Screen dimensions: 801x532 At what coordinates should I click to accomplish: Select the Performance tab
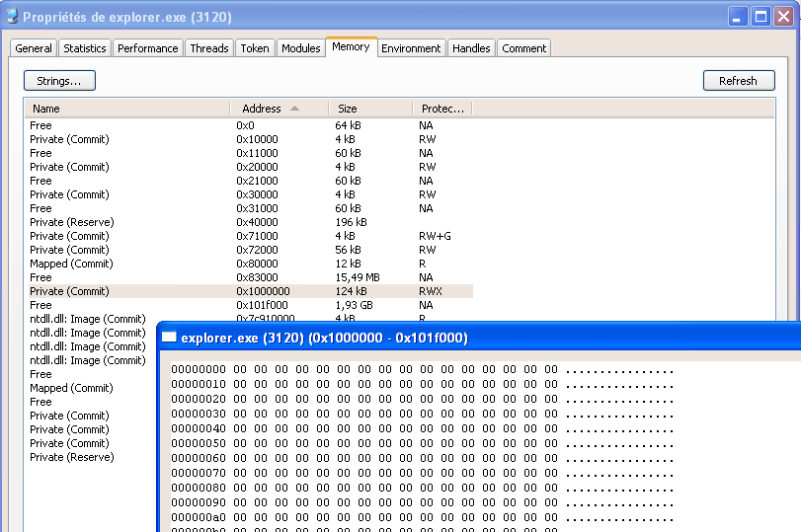tap(148, 48)
